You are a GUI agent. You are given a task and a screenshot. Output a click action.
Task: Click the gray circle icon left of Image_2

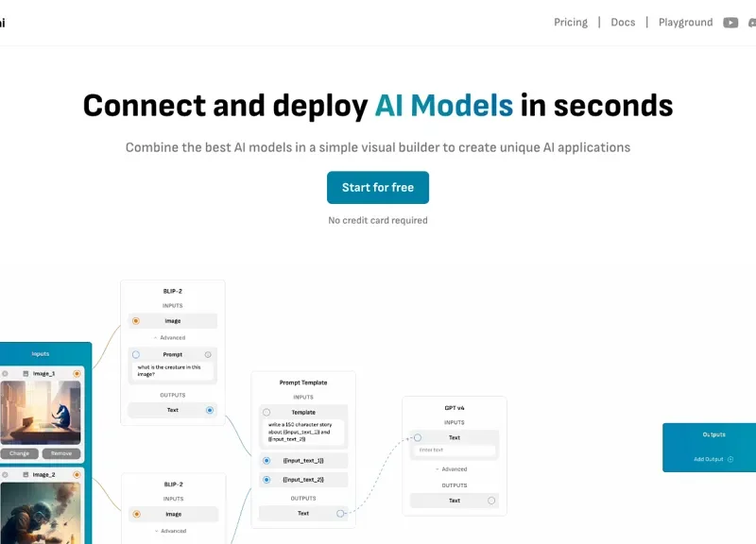(5, 475)
